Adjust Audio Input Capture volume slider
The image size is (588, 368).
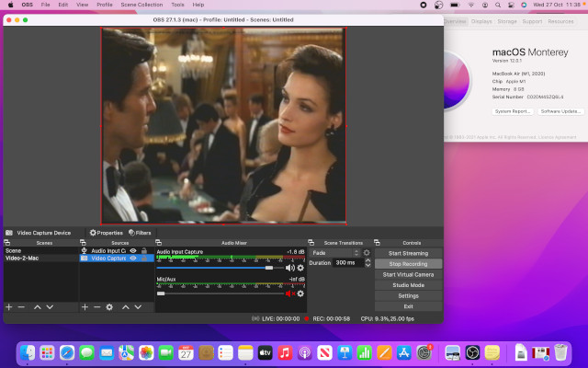click(x=269, y=268)
